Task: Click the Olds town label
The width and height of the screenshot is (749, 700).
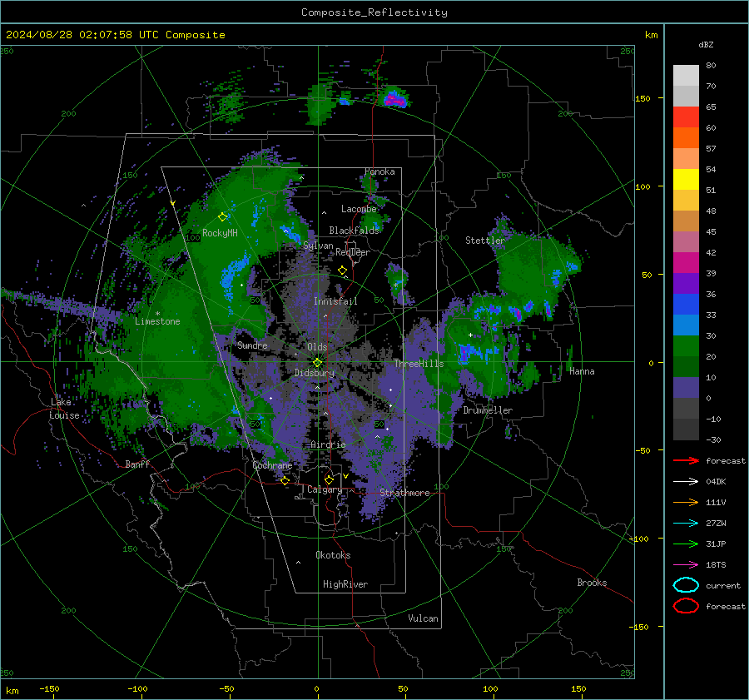Action: [x=317, y=347]
